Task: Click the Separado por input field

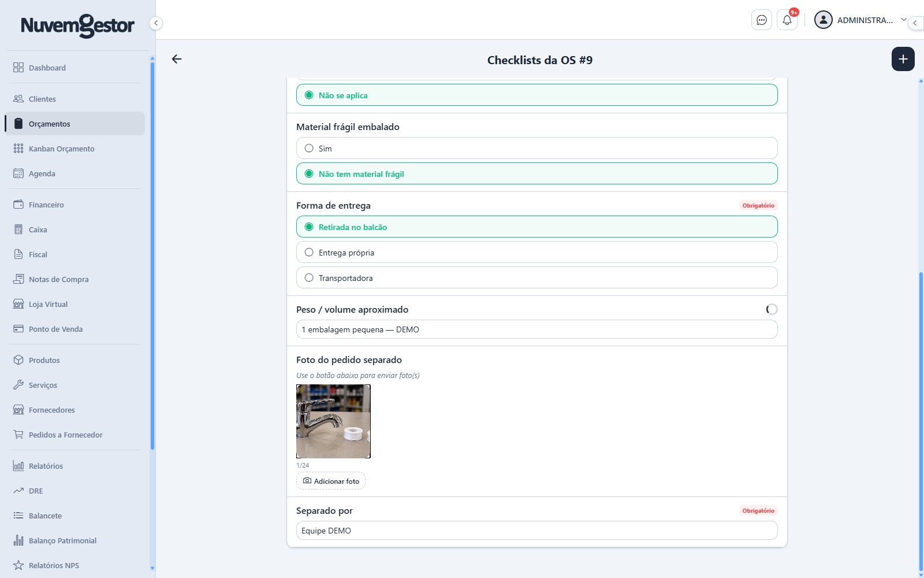Action: coord(536,531)
